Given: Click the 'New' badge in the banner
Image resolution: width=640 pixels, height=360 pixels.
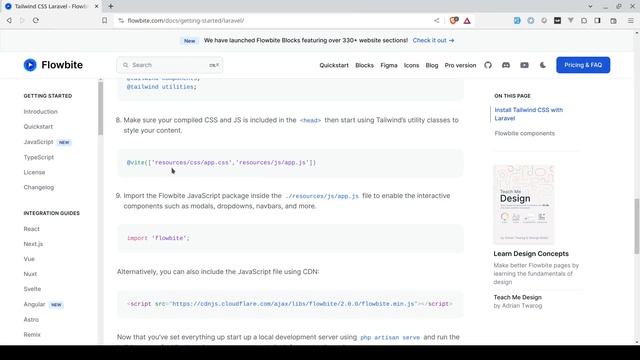Looking at the screenshot, I should (x=189, y=41).
